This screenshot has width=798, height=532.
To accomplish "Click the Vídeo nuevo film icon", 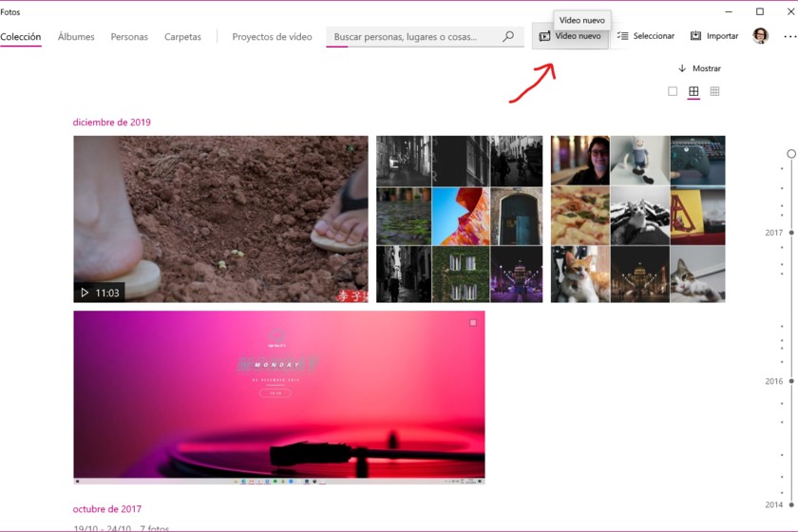I will (544, 36).
